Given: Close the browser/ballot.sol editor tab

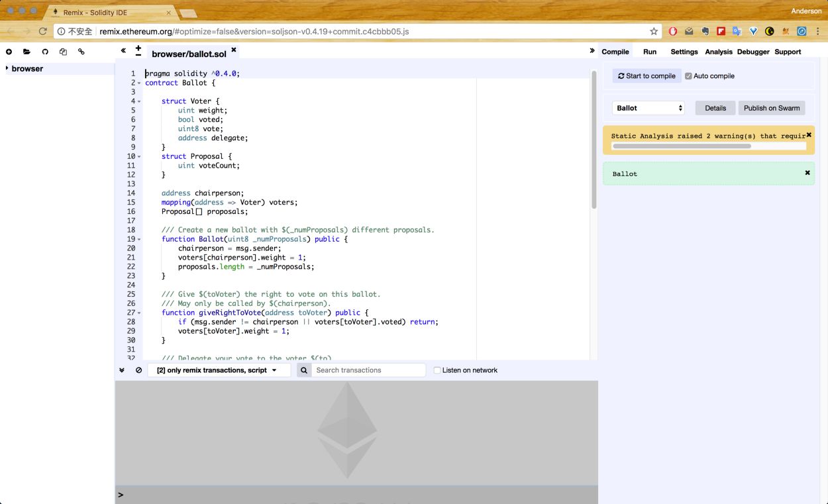Looking at the screenshot, I should (233, 50).
